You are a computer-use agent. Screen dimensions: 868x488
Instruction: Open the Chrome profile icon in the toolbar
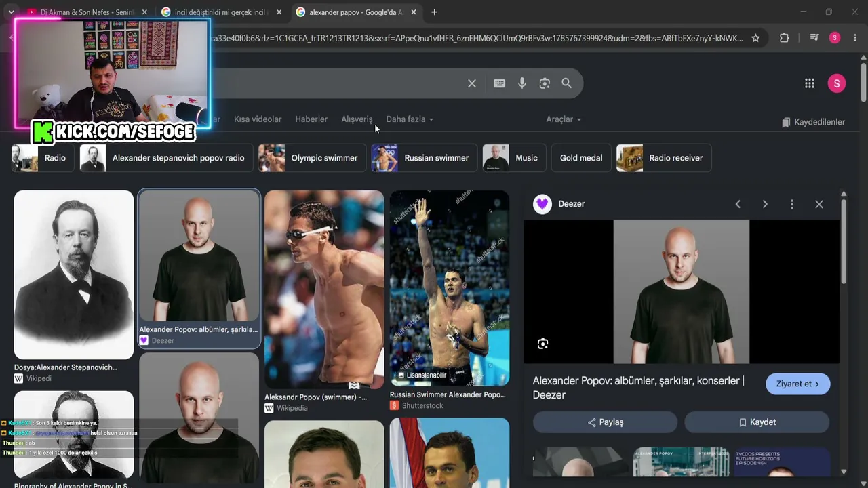coord(835,38)
